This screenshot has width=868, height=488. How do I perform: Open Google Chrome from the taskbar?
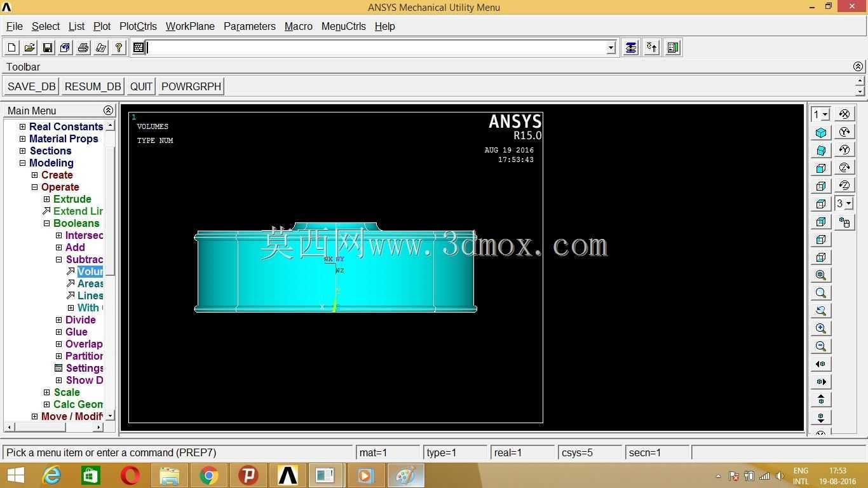209,475
